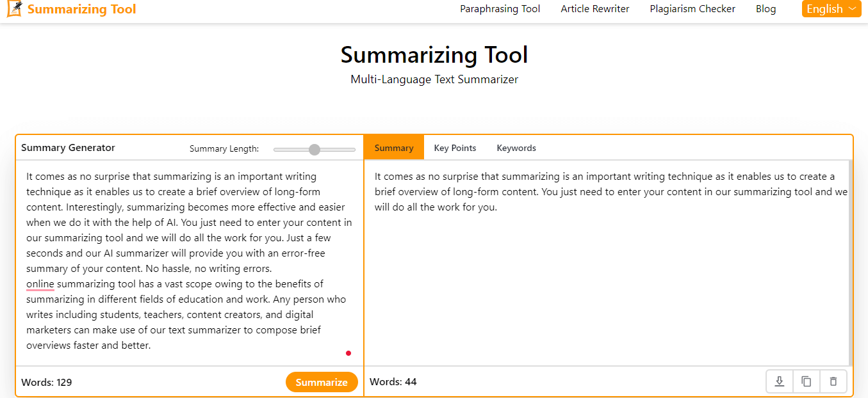Click the large "Summarizing Tool" page heading
Screen dimensions: 868x398
tap(434, 54)
